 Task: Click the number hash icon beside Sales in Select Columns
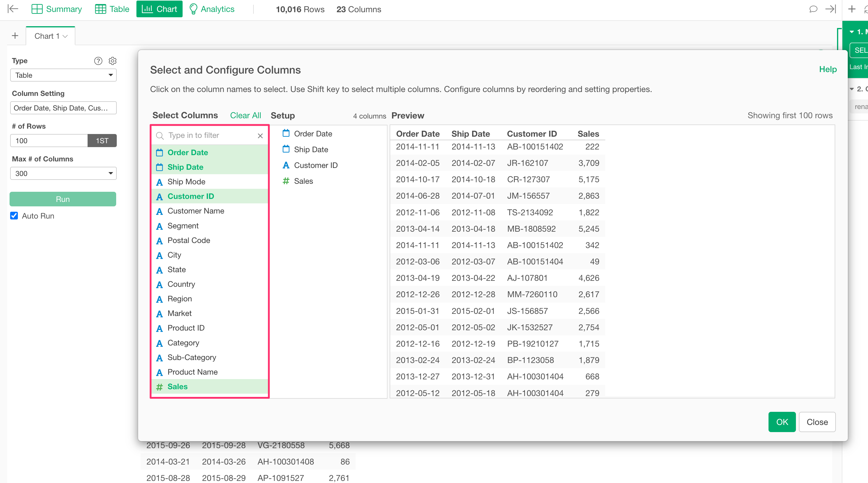(x=159, y=387)
